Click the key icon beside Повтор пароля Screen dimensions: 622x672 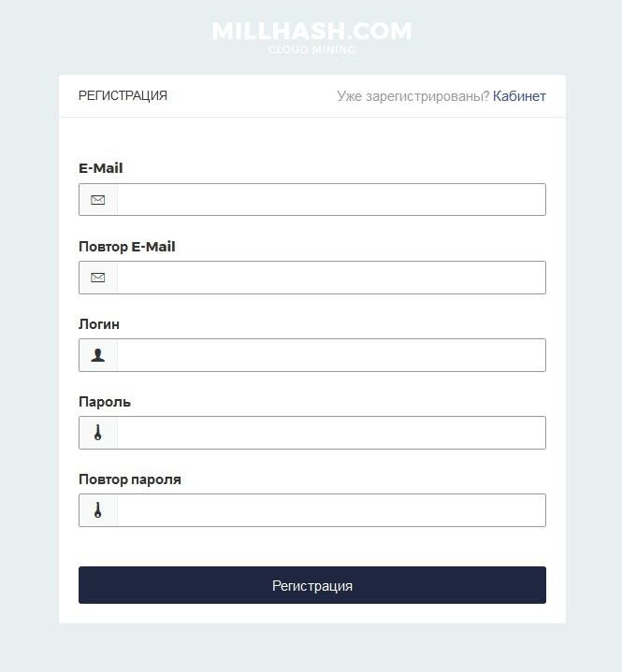[x=98, y=510]
